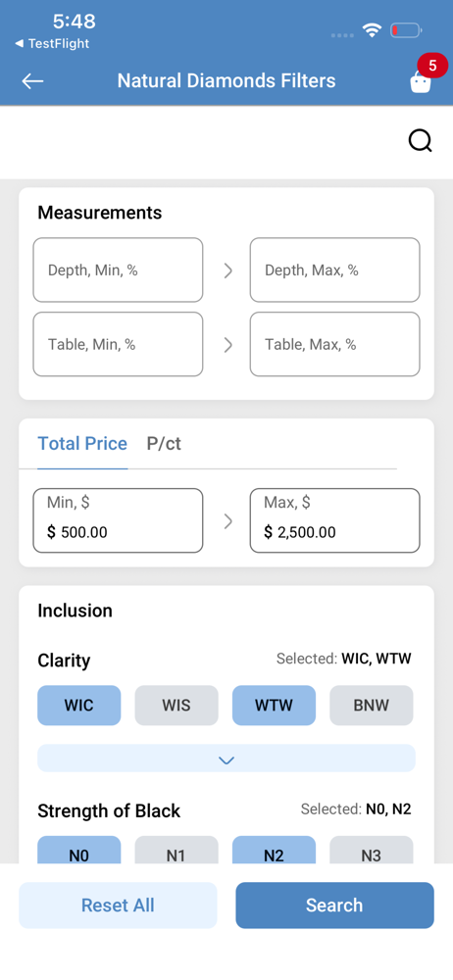Select the BNW clarity option
Image resolution: width=453 pixels, height=980 pixels.
[371, 706]
